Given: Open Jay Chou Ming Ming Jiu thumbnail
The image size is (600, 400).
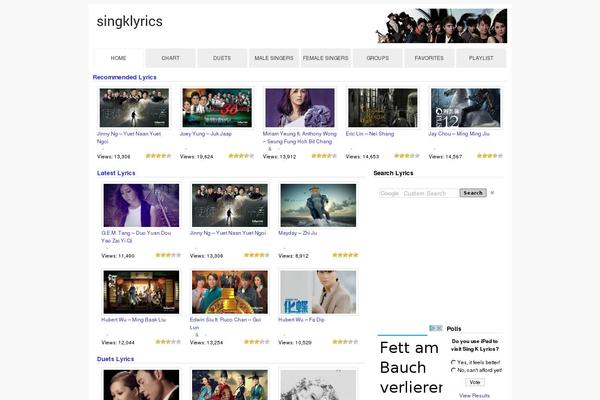Looking at the screenshot, I should 466,108.
